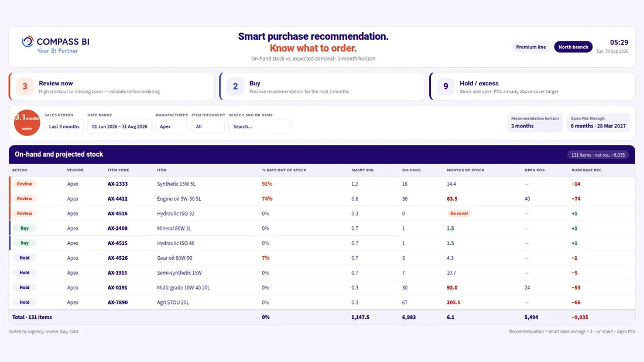Click the No cover badge for Hydraulic ISO 32
Image resolution: width=644 pixels, height=362 pixels.
(x=459, y=213)
